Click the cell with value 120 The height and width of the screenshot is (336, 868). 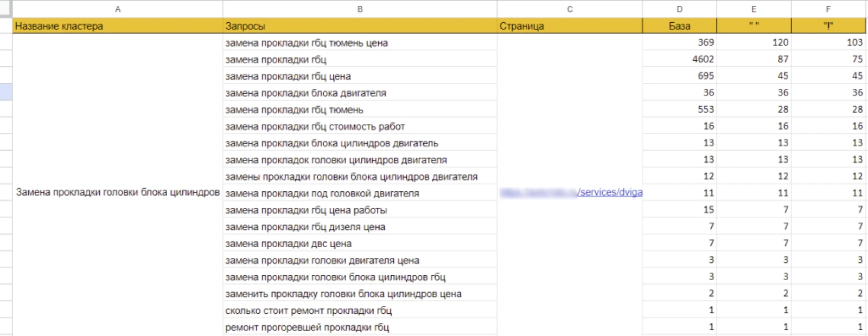[x=754, y=42]
